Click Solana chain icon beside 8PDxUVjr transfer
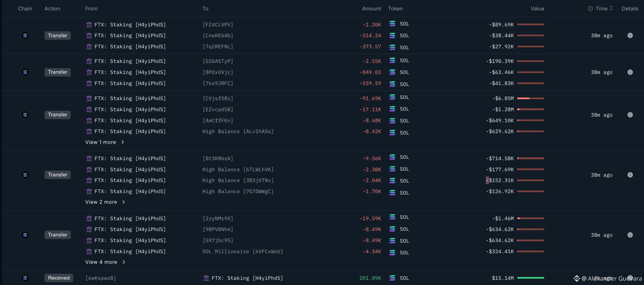The height and width of the screenshot is (285, 644). [25, 72]
